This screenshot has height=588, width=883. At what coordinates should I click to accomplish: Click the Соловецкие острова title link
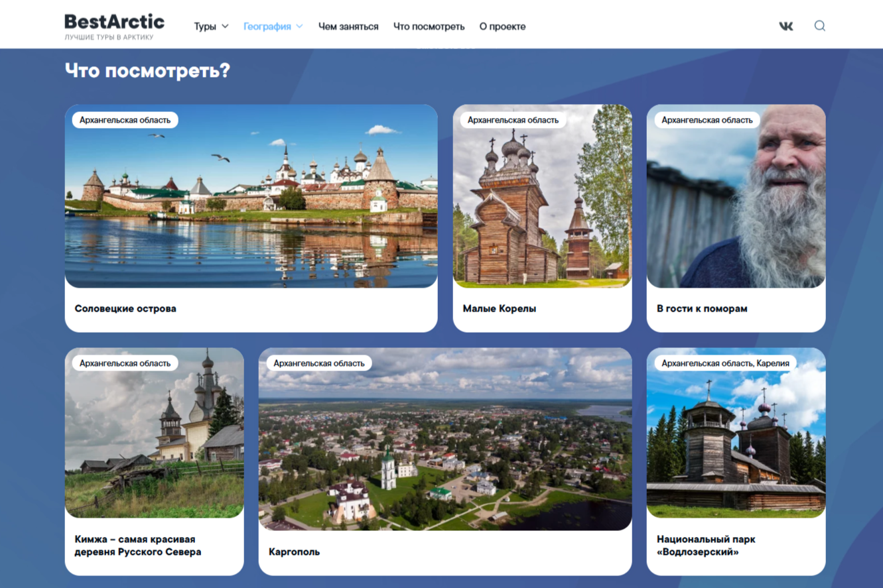coord(125,308)
